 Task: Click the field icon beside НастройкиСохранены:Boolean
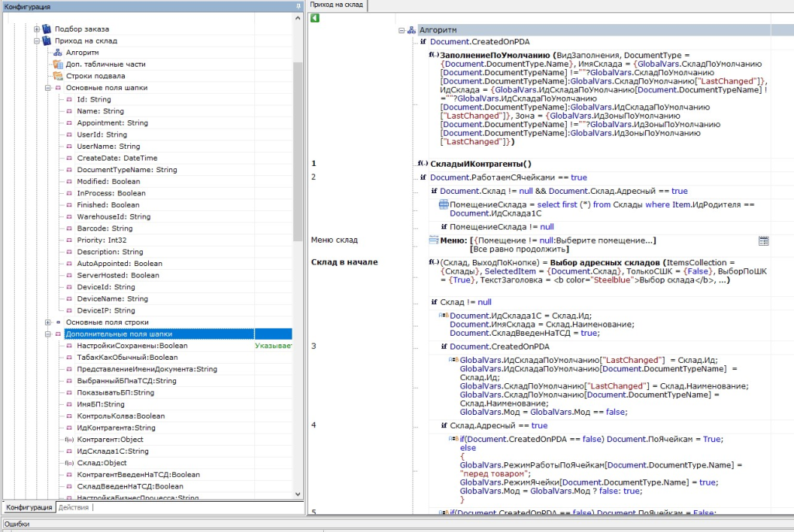69,346
